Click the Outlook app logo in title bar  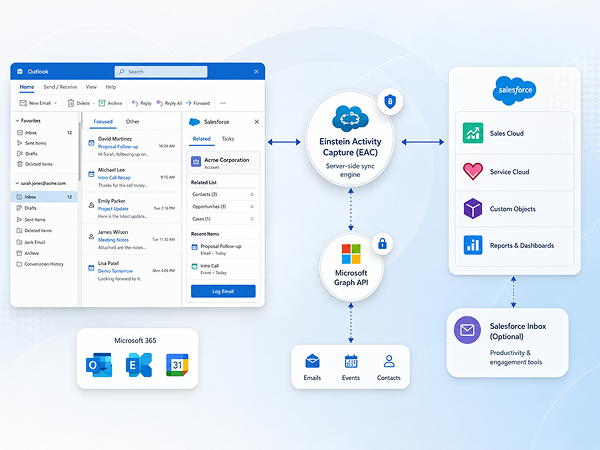coord(20,72)
